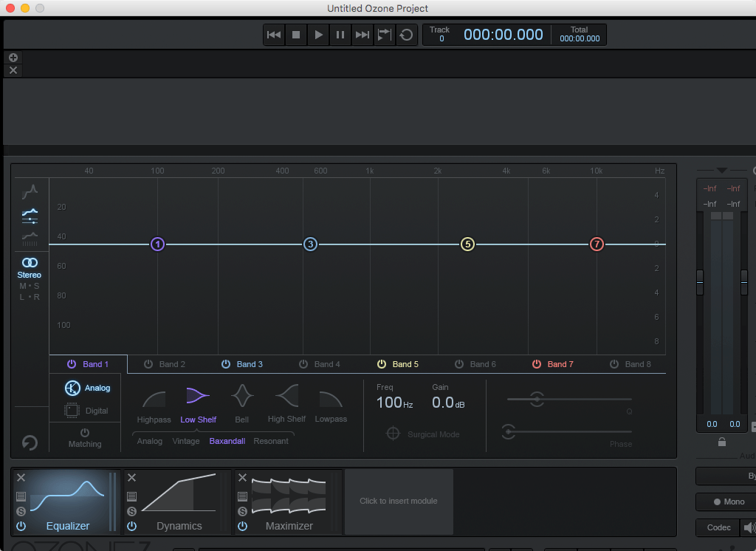The width and height of the screenshot is (756, 551).
Task: Adjust the Q slider handle
Action: click(537, 399)
